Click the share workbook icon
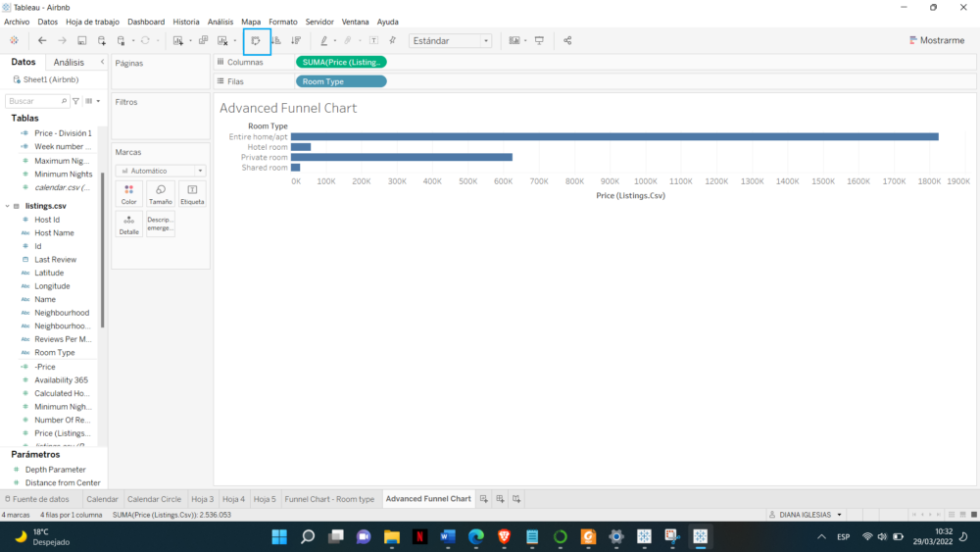980x552 pixels. (567, 41)
